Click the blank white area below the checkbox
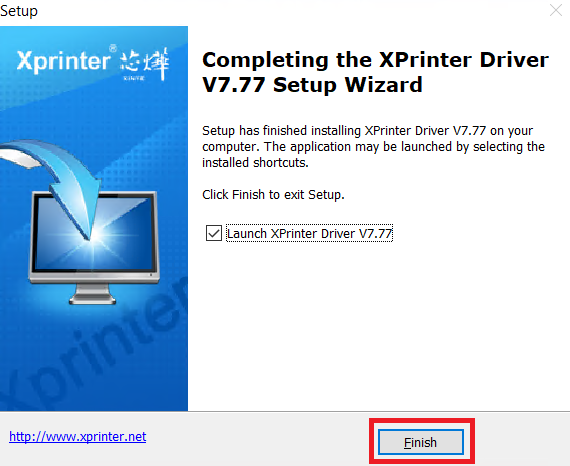The height and width of the screenshot is (466, 570). click(x=378, y=327)
